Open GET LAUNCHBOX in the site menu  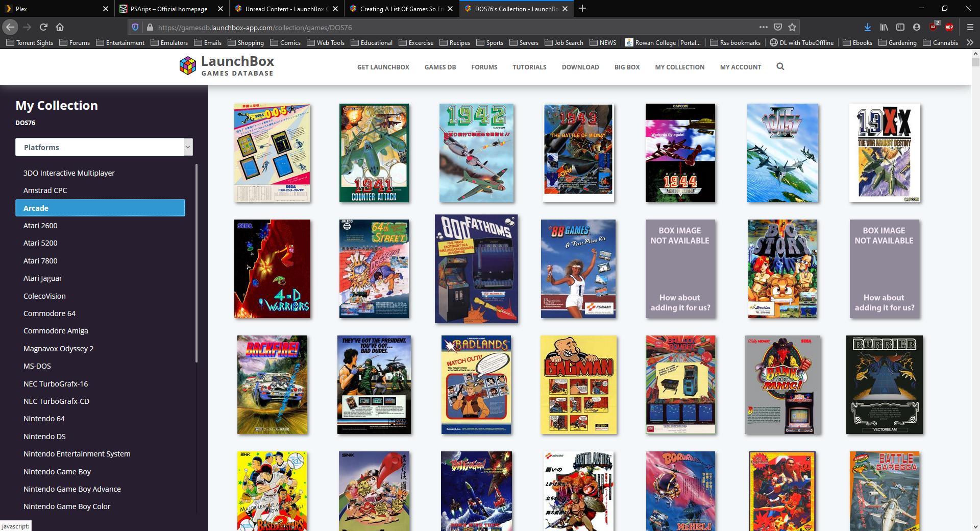click(x=383, y=67)
